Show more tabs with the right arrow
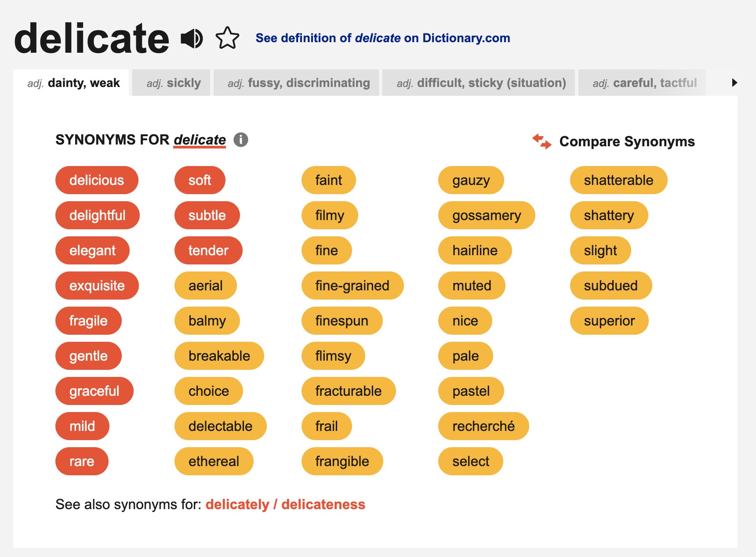Image resolution: width=756 pixels, height=557 pixels. [734, 83]
